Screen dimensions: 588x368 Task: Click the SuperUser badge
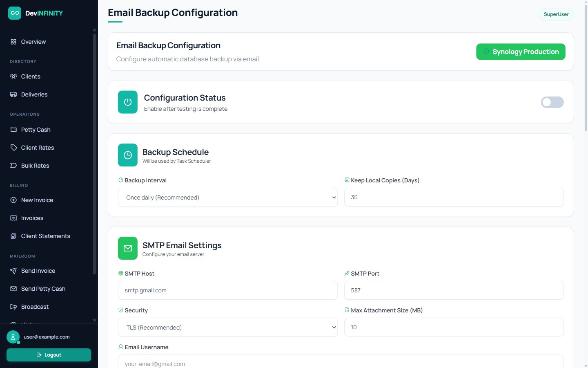click(x=556, y=14)
